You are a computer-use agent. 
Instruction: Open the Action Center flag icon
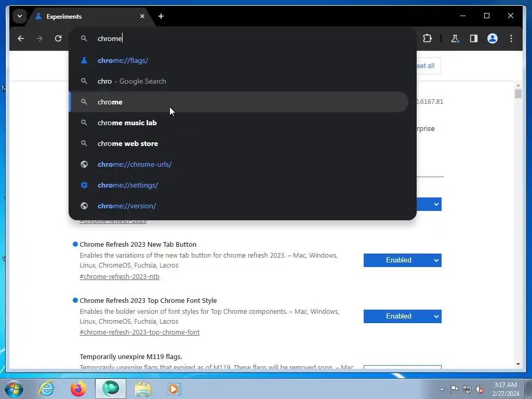(454, 389)
